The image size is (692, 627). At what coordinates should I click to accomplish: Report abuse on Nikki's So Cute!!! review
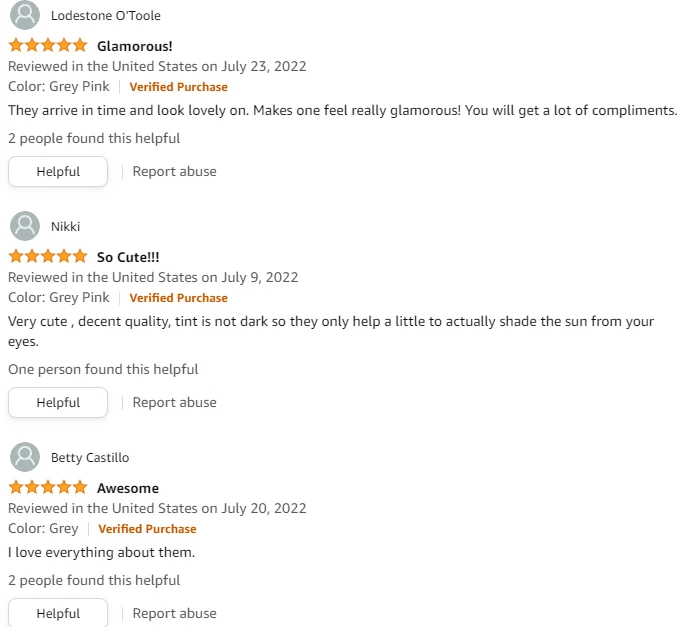pyautogui.click(x=175, y=402)
